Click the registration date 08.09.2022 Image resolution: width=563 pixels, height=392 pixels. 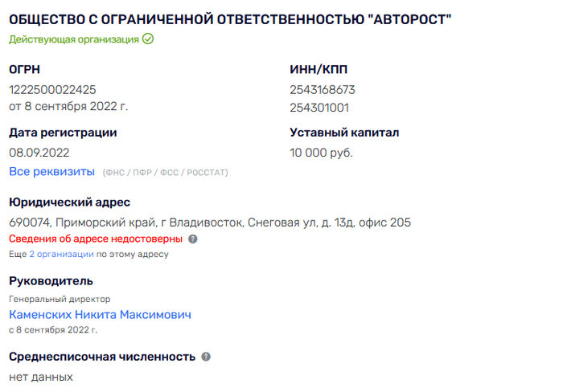click(39, 153)
